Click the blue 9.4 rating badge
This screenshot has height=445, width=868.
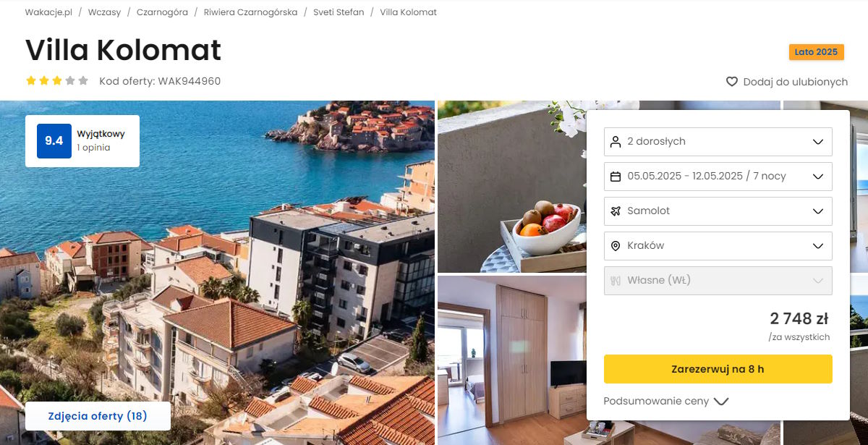54,141
